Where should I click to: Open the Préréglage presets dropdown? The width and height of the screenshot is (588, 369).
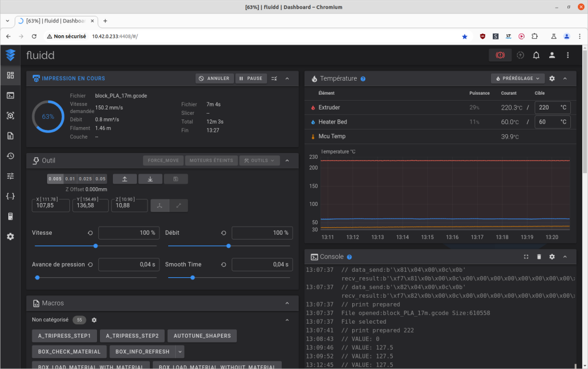point(517,78)
